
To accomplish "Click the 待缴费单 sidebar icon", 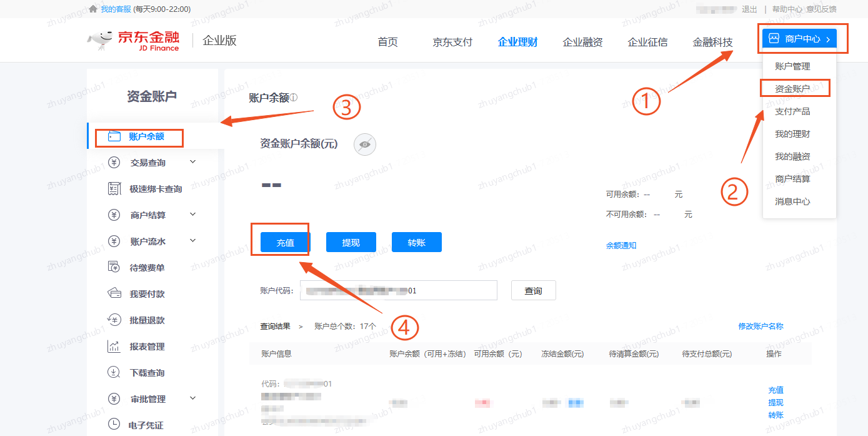I will [x=114, y=267].
